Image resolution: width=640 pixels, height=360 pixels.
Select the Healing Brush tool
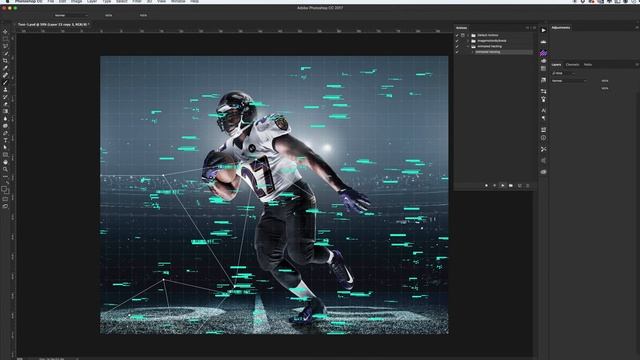click(x=5, y=75)
